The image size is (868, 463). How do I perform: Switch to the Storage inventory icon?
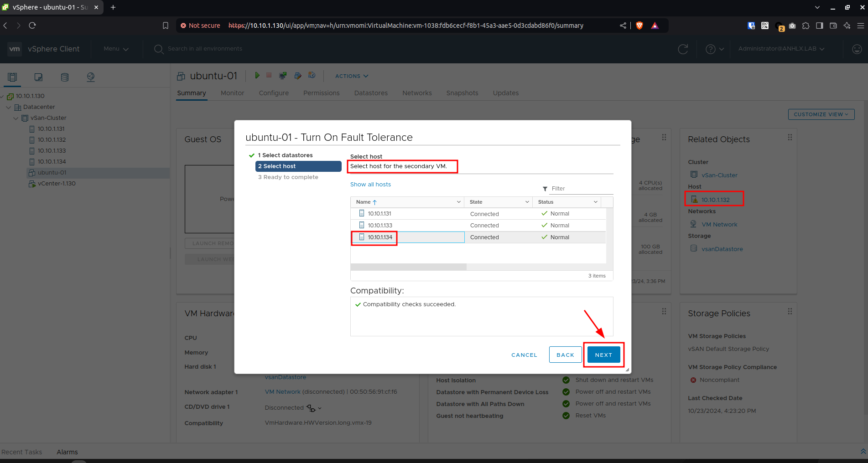click(x=65, y=77)
